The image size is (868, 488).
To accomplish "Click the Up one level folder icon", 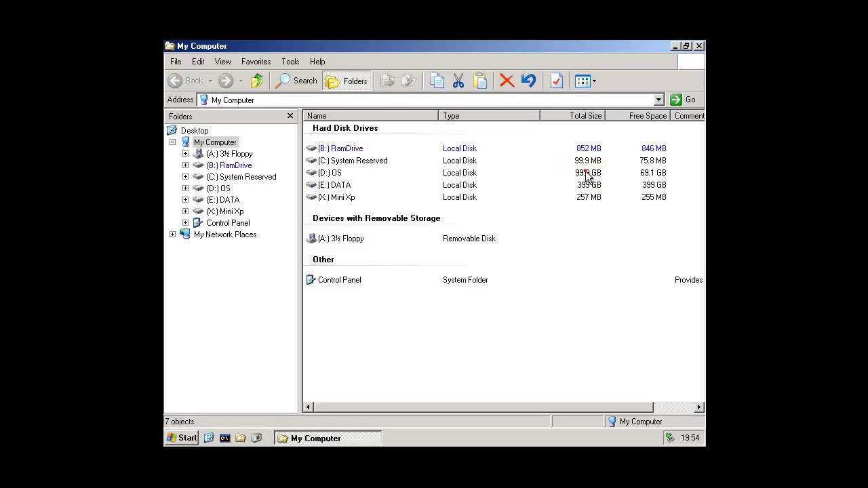I will 256,81.
